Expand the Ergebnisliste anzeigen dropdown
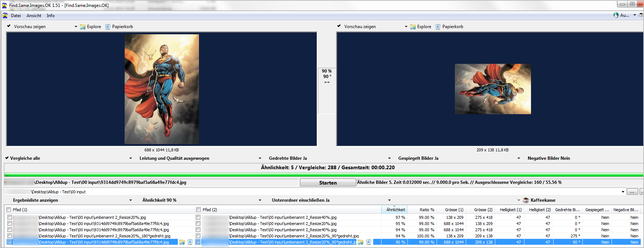Screen dimensions: 644x248 (x=130, y=200)
